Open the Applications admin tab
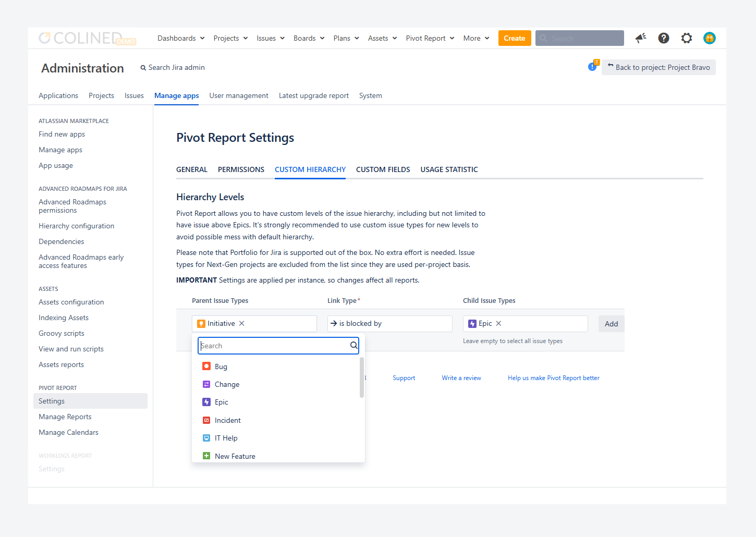Viewport: 756px width, 537px height. tap(58, 95)
